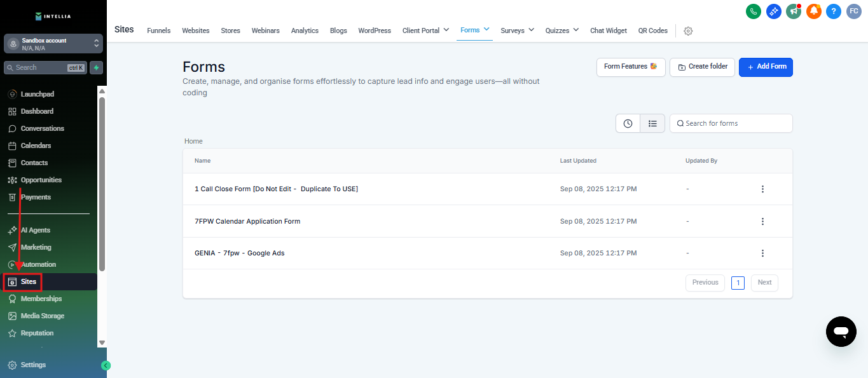Collapse the sidebar with green arrow

tap(106, 365)
